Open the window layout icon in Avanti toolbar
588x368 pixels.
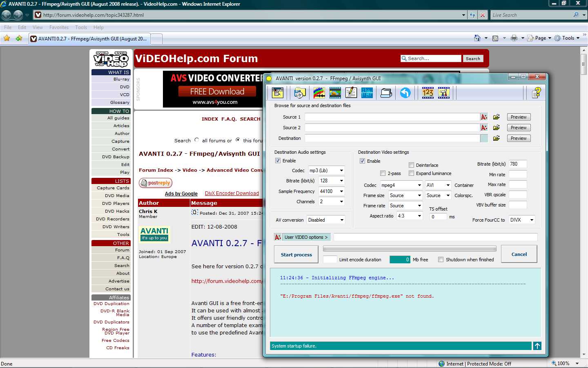(278, 93)
